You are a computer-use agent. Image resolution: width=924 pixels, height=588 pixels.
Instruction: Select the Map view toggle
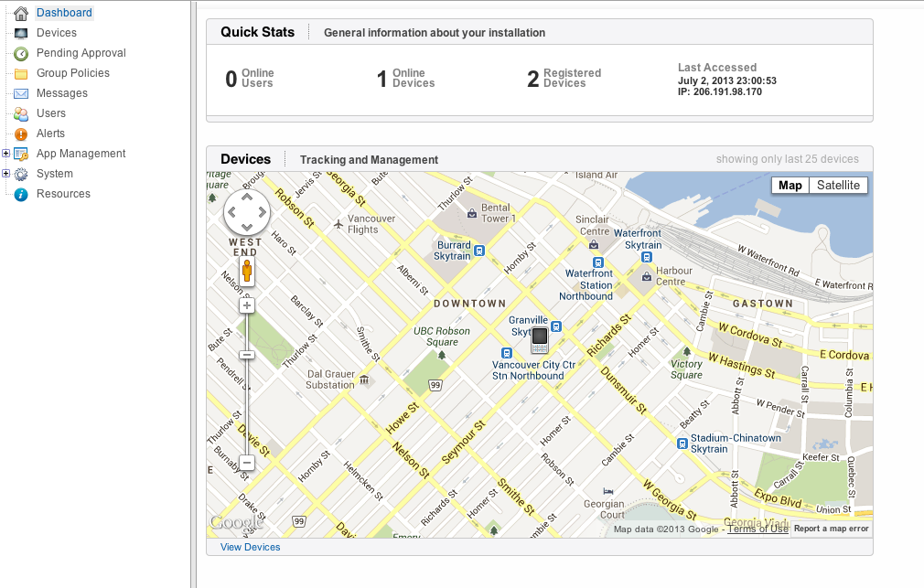pyautogui.click(x=790, y=186)
